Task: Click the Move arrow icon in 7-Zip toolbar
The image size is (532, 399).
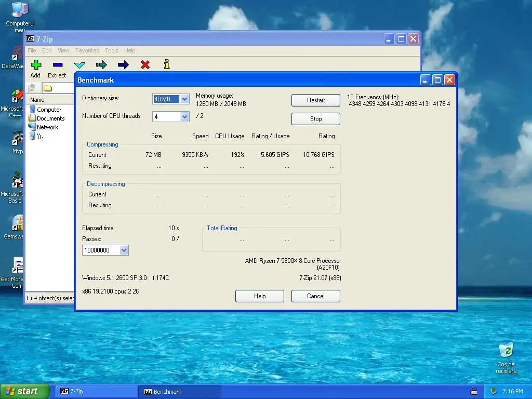Action: tap(123, 64)
